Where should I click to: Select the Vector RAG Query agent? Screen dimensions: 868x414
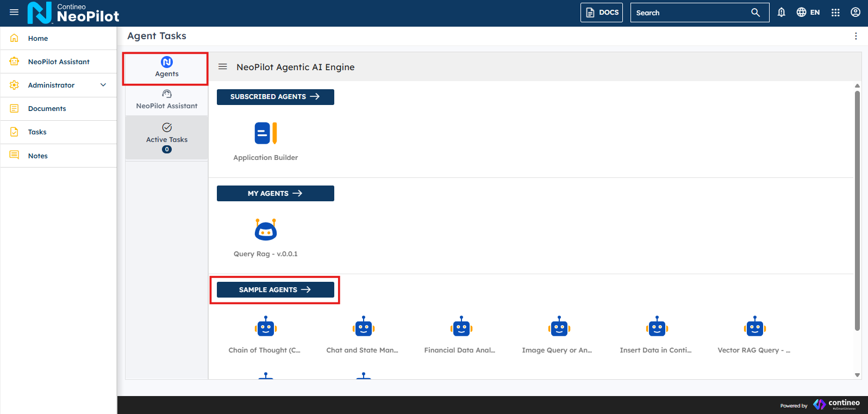point(754,328)
